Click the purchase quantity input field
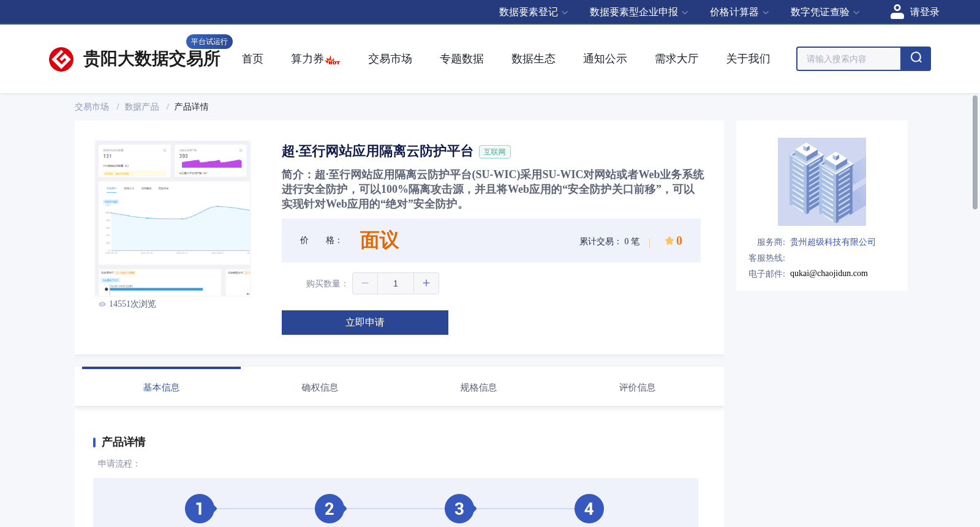 point(396,283)
